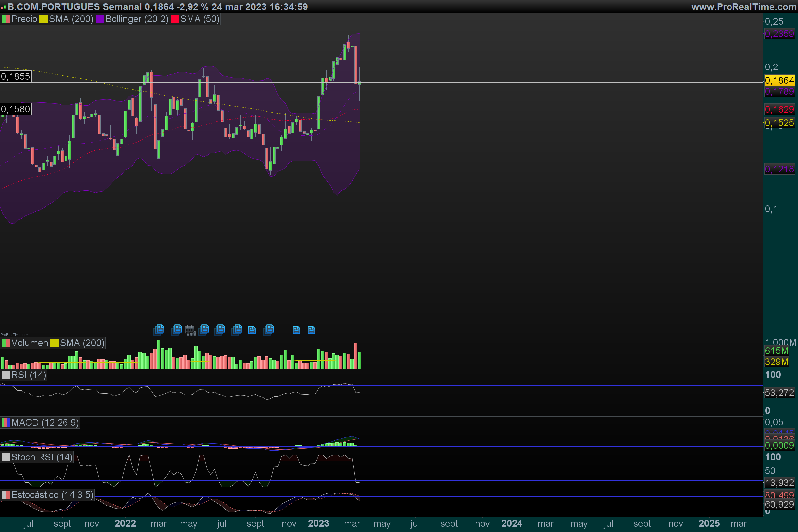The width and height of the screenshot is (798, 532).
Task: Open RSI (14) indicator settings label
Action: (28, 375)
